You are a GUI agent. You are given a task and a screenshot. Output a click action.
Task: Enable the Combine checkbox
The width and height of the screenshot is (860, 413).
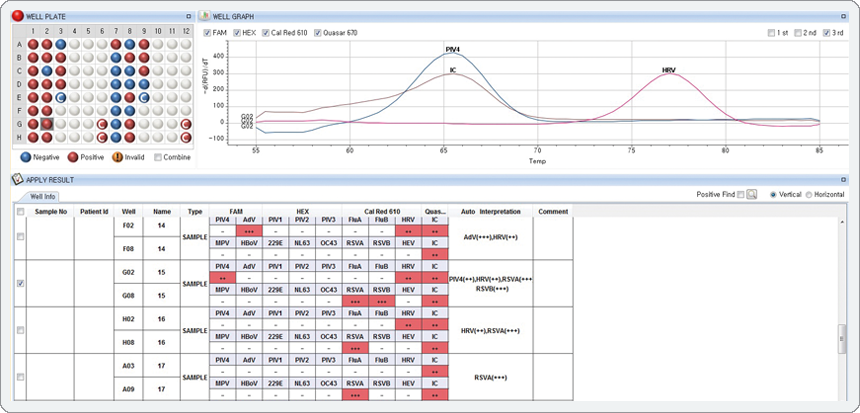(158, 157)
